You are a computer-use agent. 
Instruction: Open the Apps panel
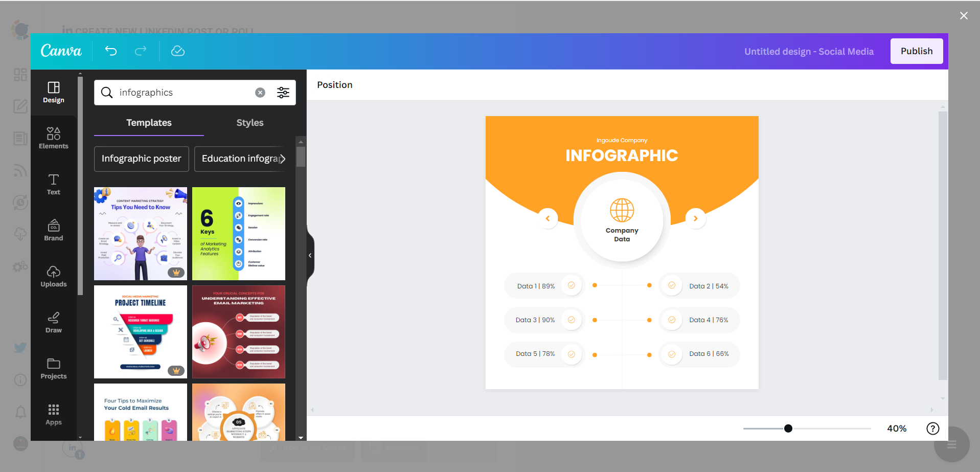click(x=53, y=414)
